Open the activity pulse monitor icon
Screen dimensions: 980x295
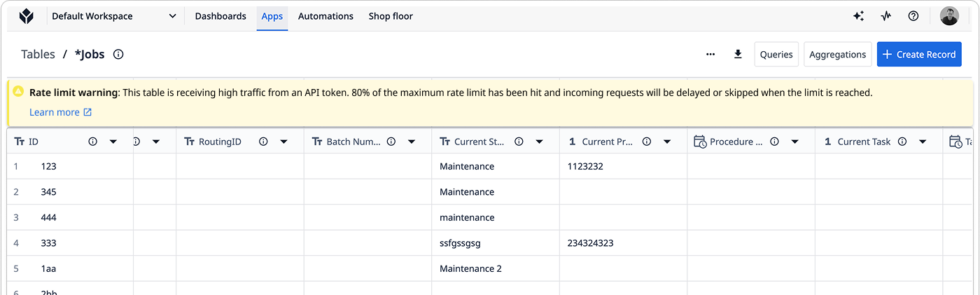tap(886, 16)
